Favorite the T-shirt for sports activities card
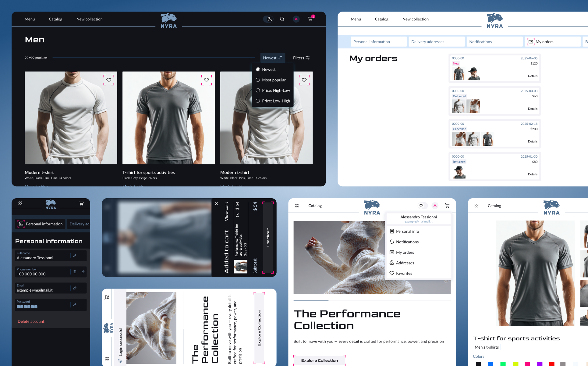This screenshot has height=366, width=588. 206,80
